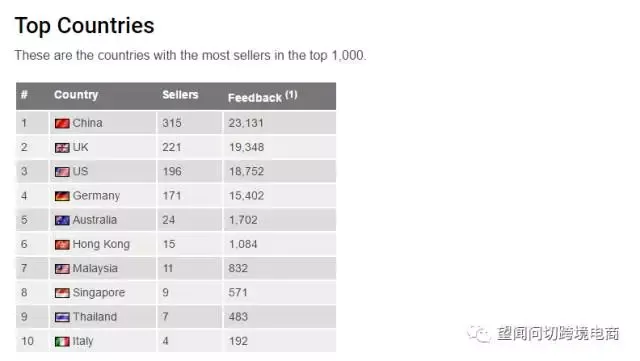
Task: Click the Australia flag icon
Action: click(62, 220)
